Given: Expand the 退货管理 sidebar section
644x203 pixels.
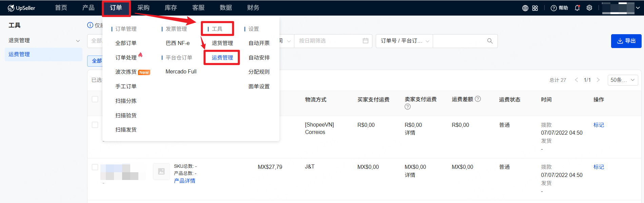Looking at the screenshot, I should 78,41.
